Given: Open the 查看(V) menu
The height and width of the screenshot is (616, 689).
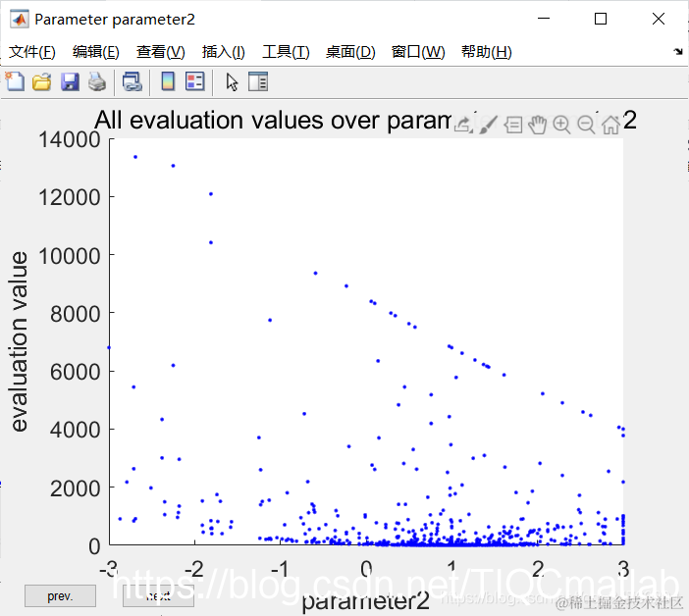Looking at the screenshot, I should 160,52.
